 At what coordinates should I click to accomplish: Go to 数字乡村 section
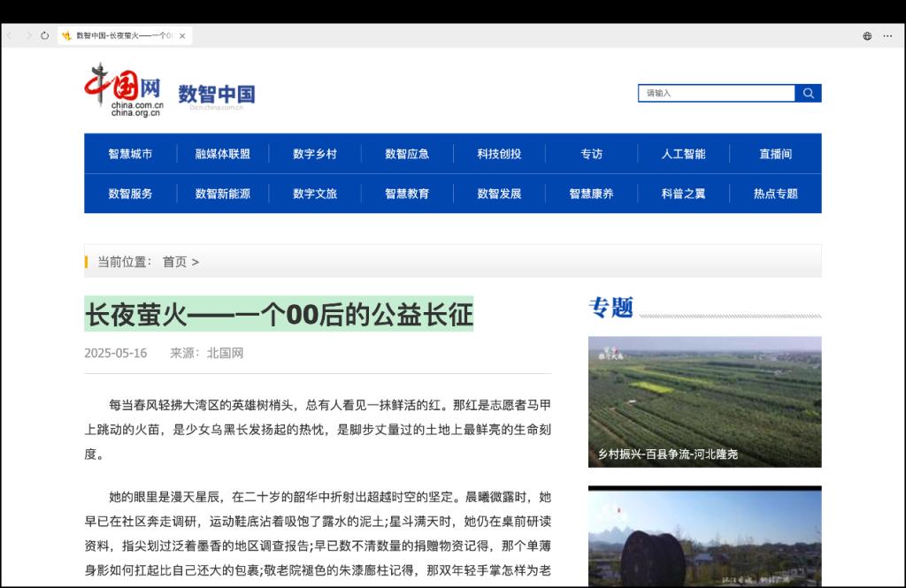point(315,154)
